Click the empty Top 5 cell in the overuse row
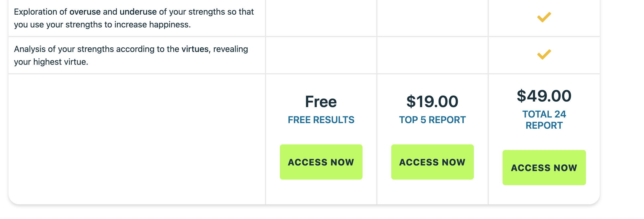 pos(432,18)
